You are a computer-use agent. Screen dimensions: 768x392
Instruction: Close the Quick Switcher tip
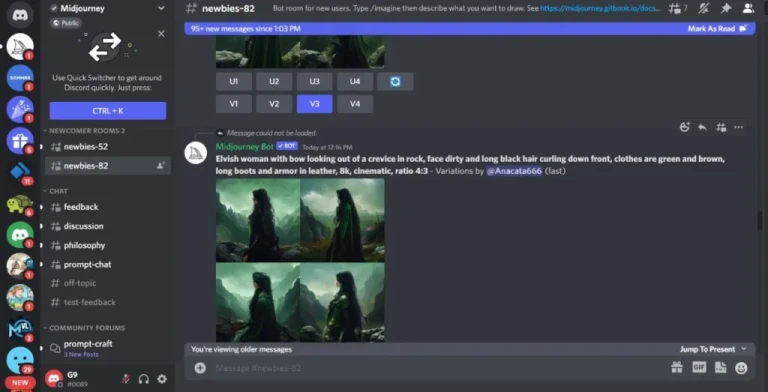[161, 34]
